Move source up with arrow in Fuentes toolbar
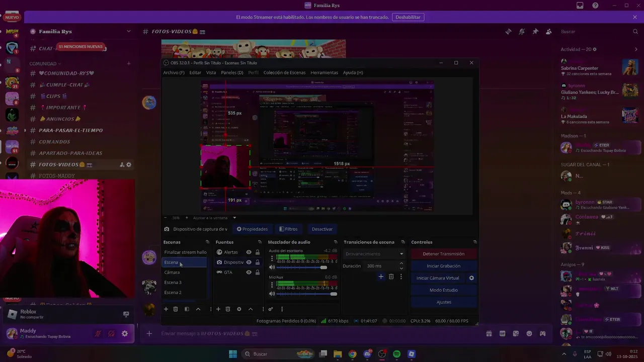 click(x=250, y=309)
